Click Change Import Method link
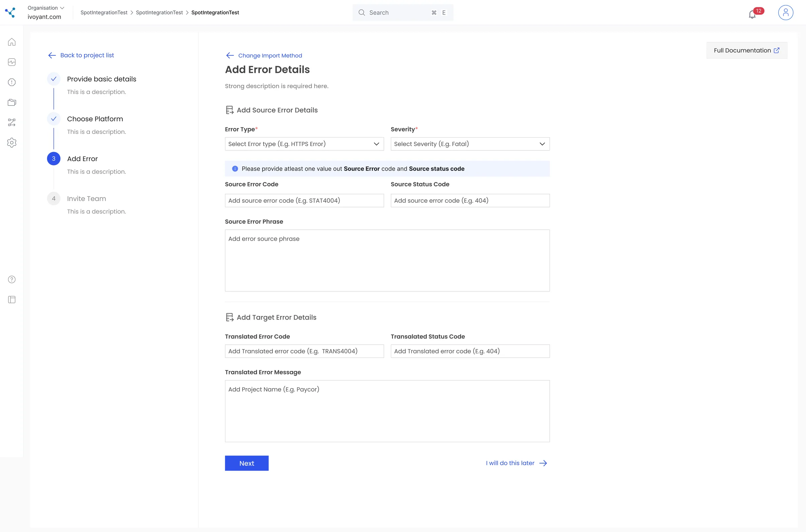This screenshot has width=806, height=532. (264, 55)
